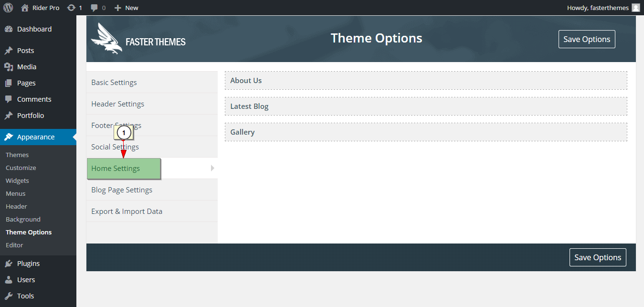Open the New content menu
This screenshot has height=307, width=644.
pos(126,8)
